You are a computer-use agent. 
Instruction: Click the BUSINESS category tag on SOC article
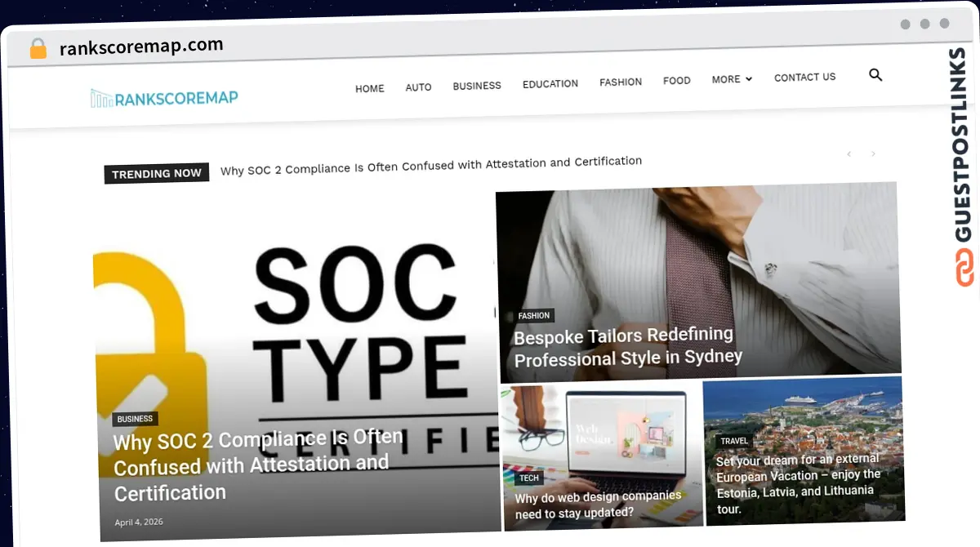(x=135, y=419)
